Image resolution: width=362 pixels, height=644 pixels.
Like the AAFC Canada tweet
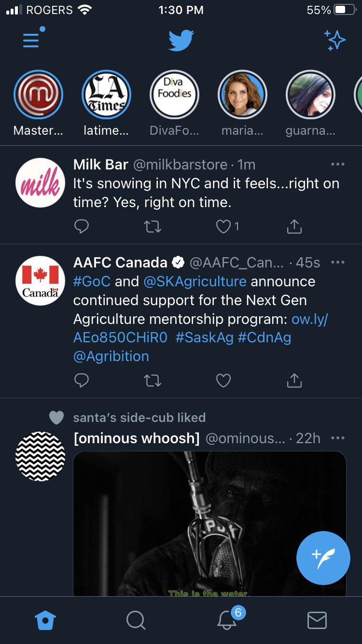point(223,381)
